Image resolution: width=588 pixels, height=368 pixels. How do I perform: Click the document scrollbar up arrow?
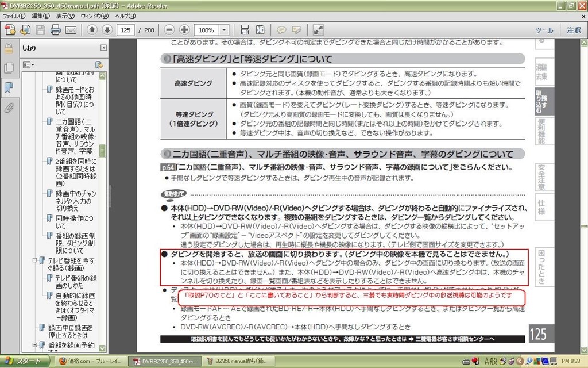[x=584, y=43]
